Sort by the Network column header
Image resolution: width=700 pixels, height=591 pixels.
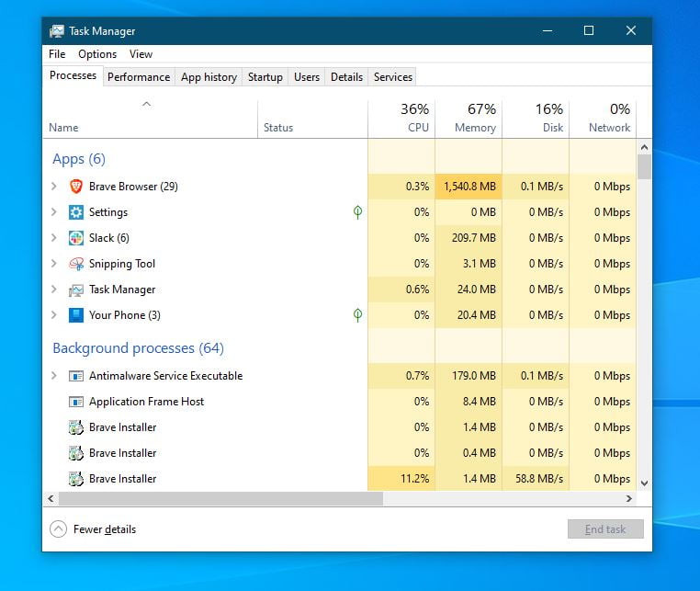click(x=603, y=119)
